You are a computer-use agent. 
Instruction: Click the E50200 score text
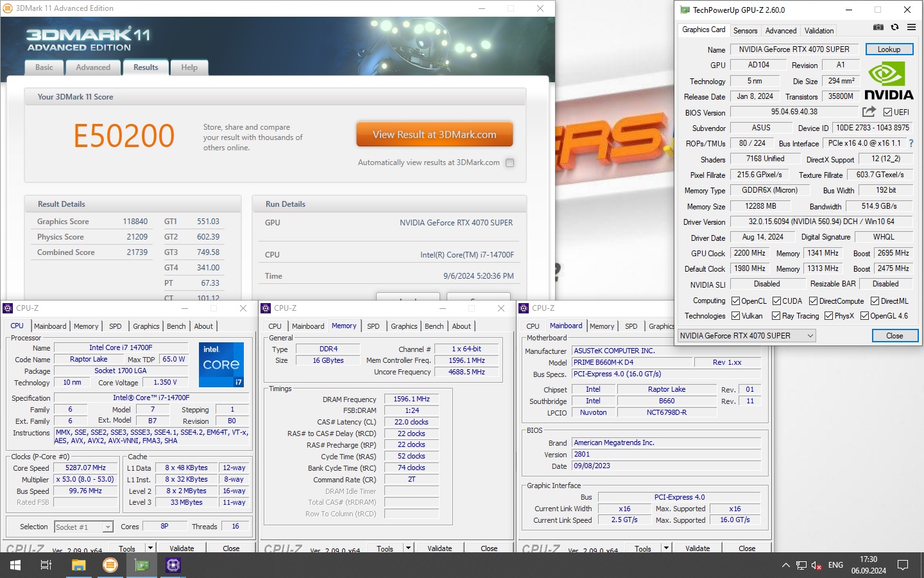click(124, 136)
